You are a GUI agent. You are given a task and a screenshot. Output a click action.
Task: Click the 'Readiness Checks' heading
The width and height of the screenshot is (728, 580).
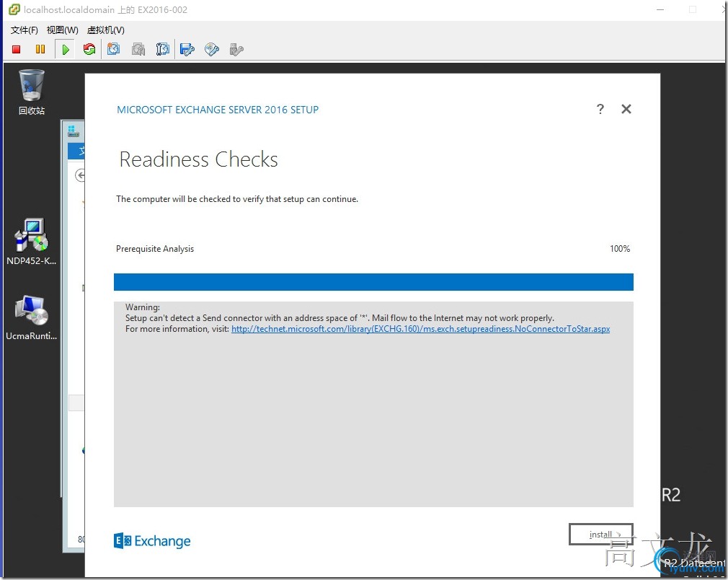(x=199, y=159)
